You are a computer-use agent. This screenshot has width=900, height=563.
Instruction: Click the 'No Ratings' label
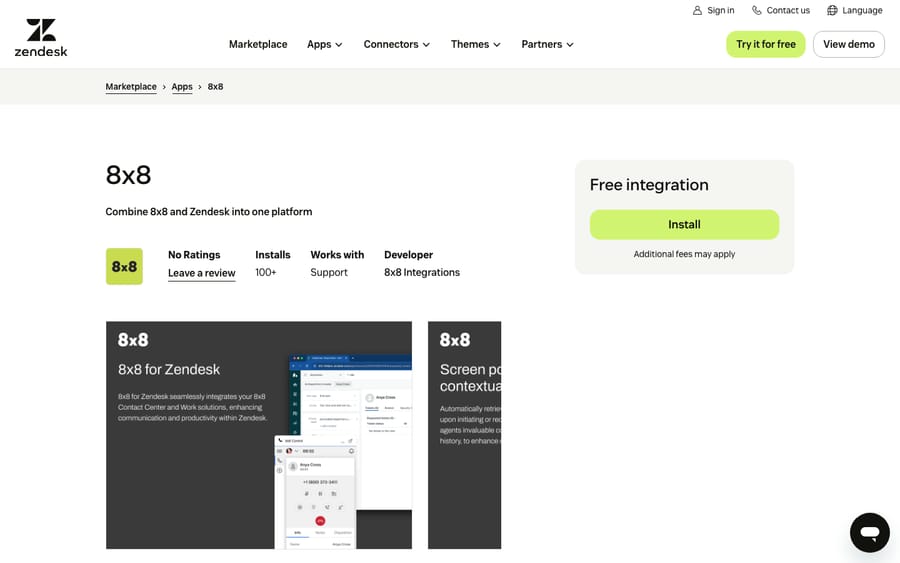(x=194, y=255)
